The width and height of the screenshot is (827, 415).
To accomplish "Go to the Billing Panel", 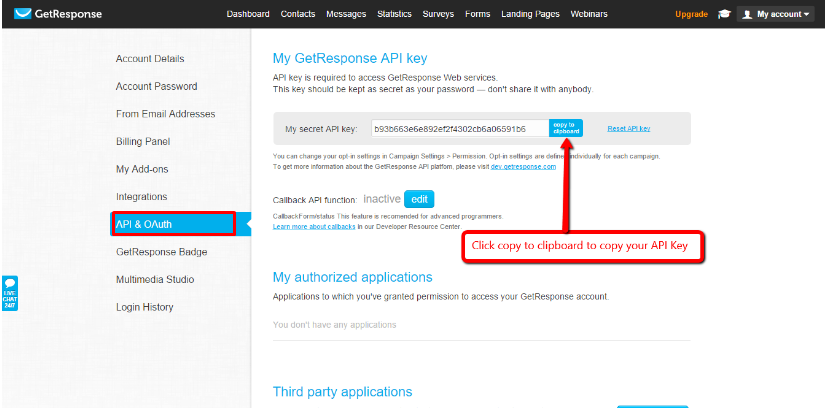I will point(142,141).
